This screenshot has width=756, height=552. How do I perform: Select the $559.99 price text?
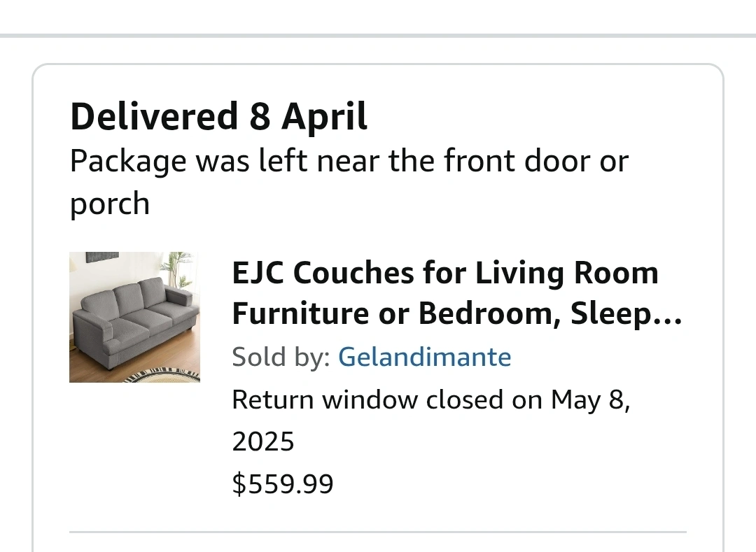tap(282, 483)
